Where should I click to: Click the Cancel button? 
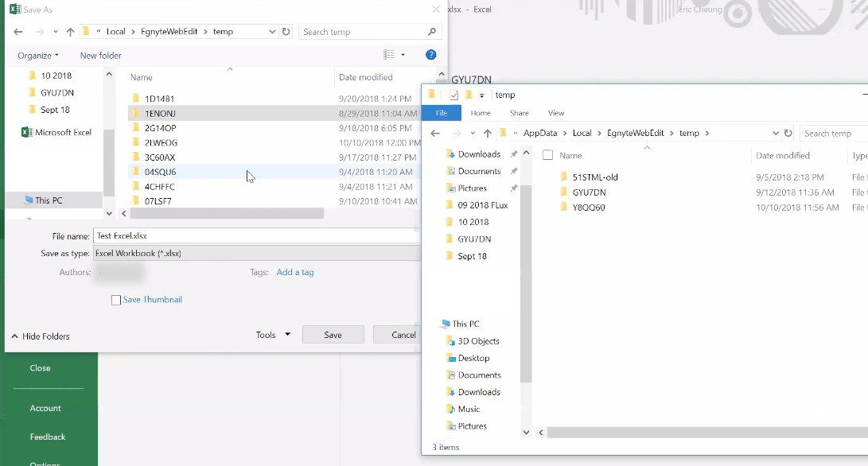pos(398,335)
